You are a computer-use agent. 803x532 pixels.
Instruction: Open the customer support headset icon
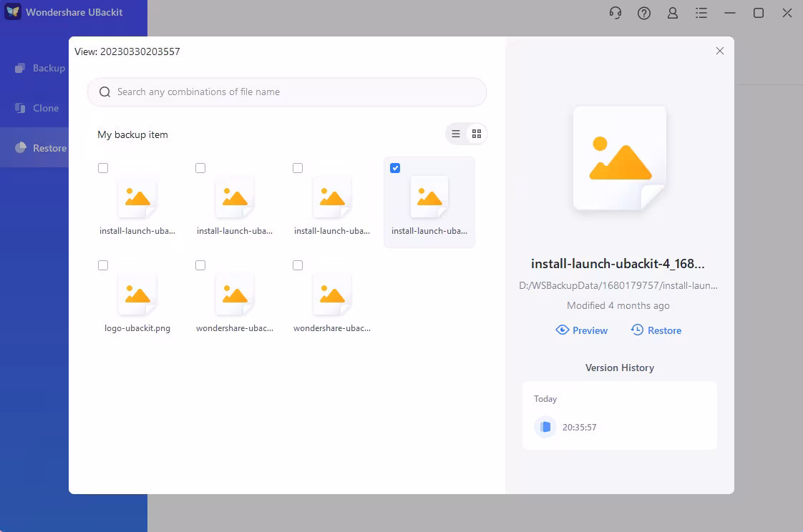[x=615, y=13]
